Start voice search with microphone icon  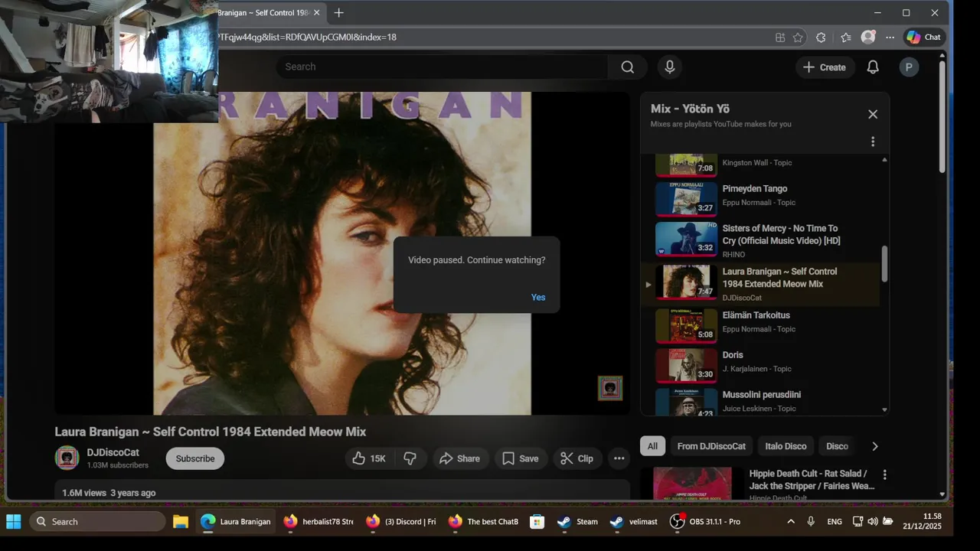(670, 67)
